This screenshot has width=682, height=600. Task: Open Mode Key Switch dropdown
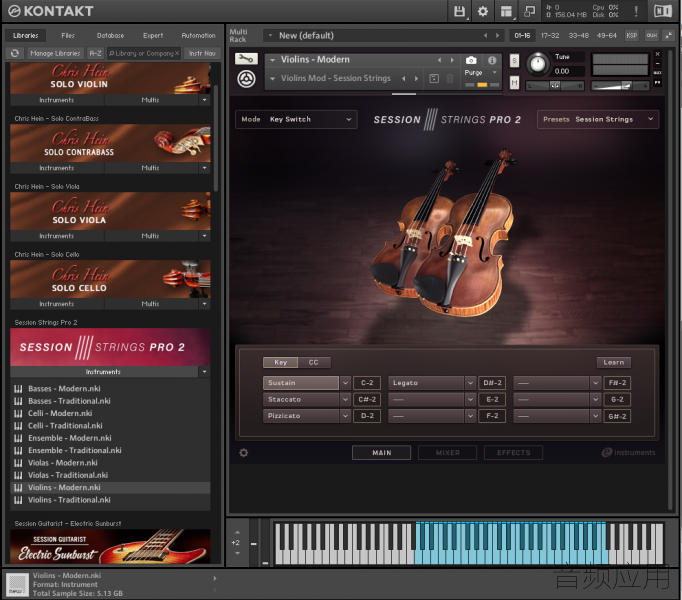[296, 119]
